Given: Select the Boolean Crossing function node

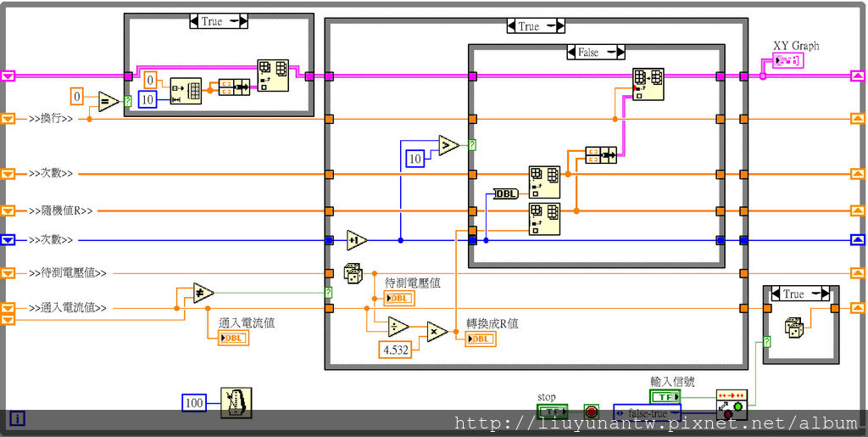Looking at the screenshot, I should [732, 404].
